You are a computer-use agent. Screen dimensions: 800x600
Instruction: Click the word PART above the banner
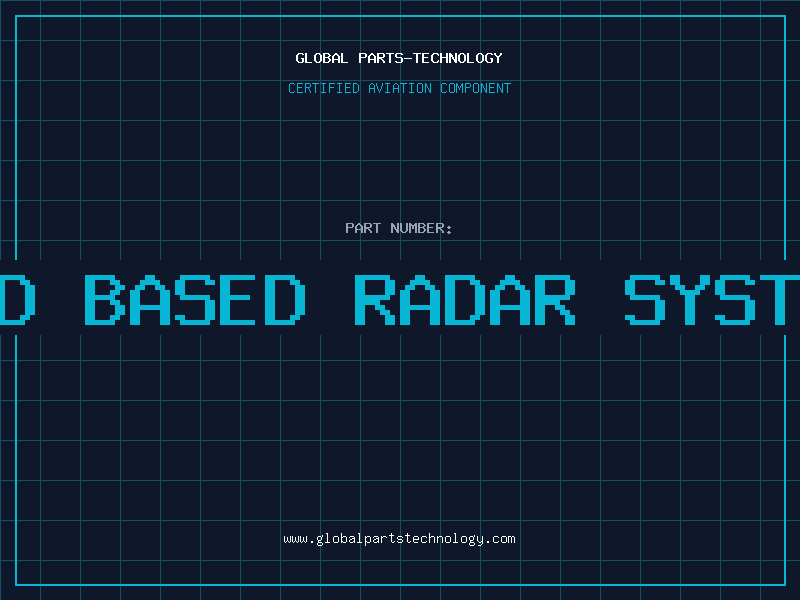pyautogui.click(x=363, y=228)
